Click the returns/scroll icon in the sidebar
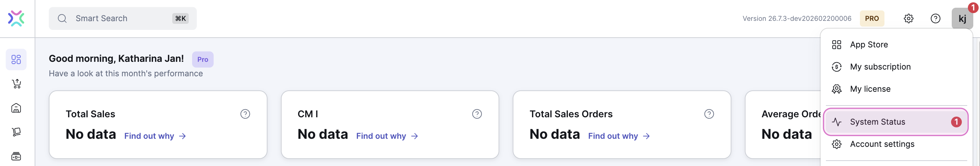The height and width of the screenshot is (166, 980). (16, 132)
